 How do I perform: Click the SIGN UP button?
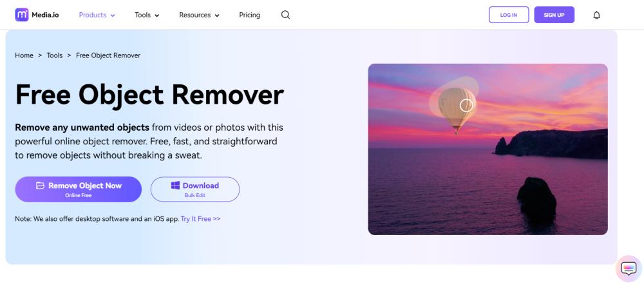(554, 15)
